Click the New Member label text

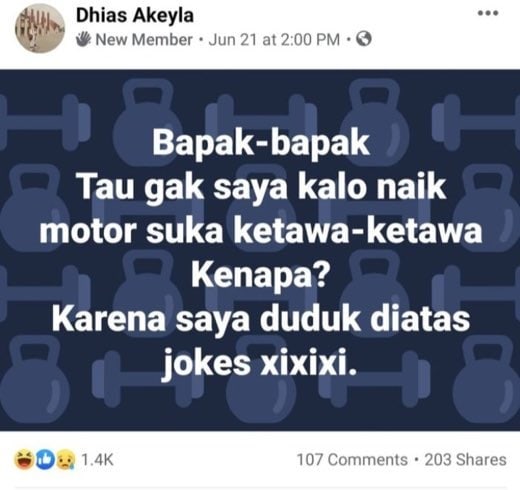(x=144, y=40)
